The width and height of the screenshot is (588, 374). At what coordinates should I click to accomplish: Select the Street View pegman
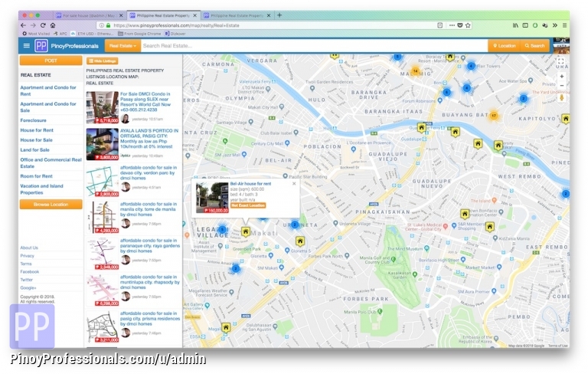561,98
